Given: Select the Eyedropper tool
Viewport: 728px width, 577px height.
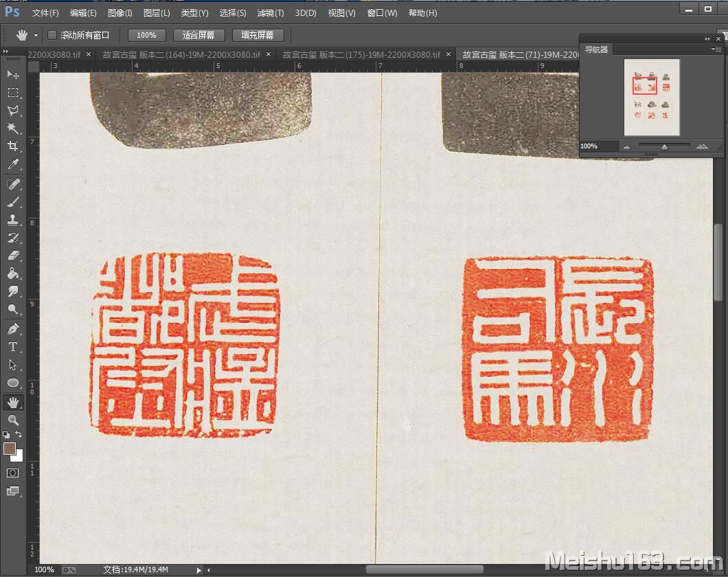Looking at the screenshot, I should tap(13, 164).
